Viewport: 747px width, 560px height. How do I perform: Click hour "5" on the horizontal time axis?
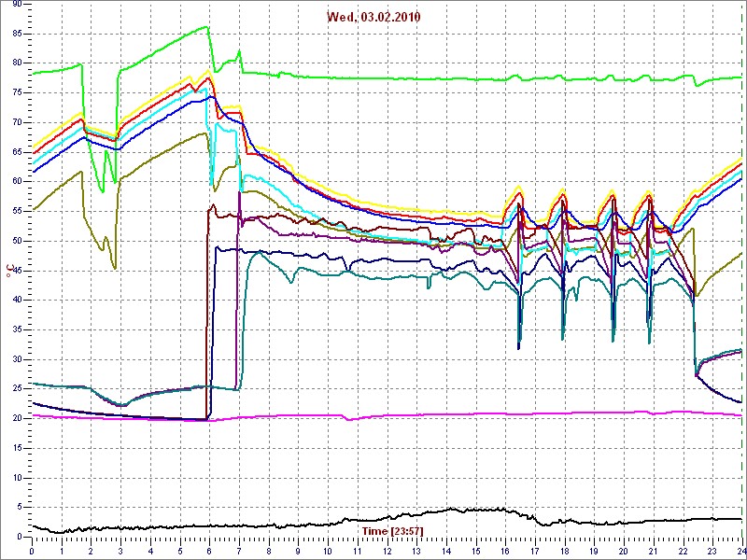[180, 551]
